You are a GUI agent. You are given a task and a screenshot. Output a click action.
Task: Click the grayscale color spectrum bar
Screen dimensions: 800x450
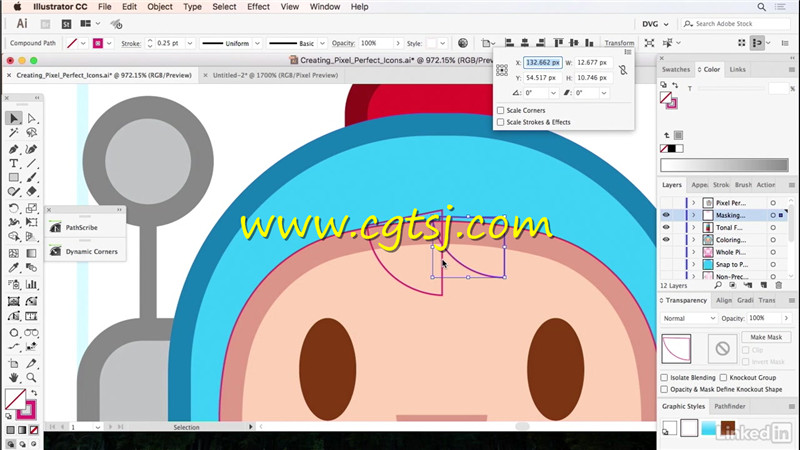pyautogui.click(x=724, y=165)
